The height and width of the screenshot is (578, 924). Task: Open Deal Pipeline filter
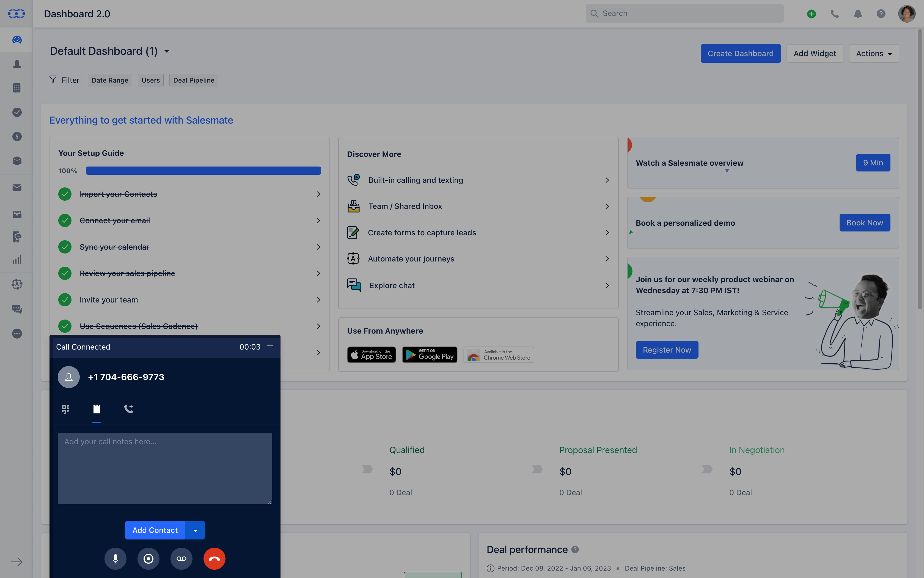tap(194, 80)
